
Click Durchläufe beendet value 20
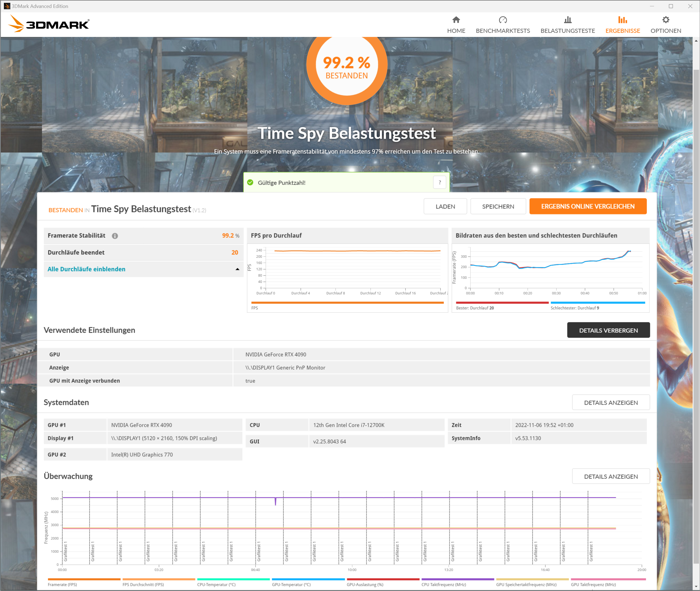[235, 253]
